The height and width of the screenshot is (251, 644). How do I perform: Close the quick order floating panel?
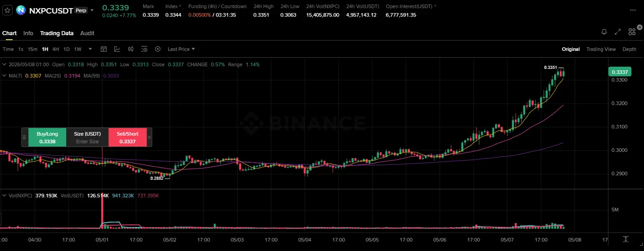(x=149, y=137)
